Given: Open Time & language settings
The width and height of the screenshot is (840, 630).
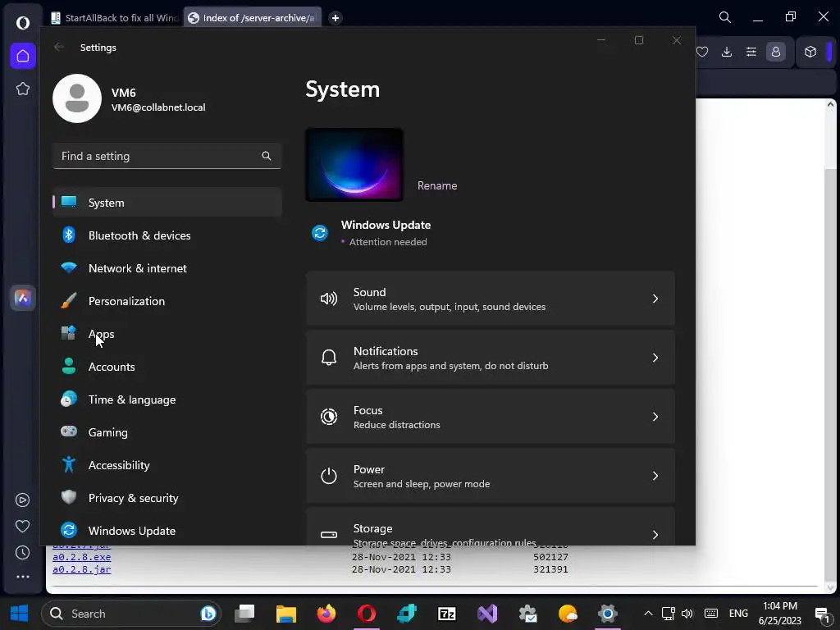Looking at the screenshot, I should click(167, 399).
